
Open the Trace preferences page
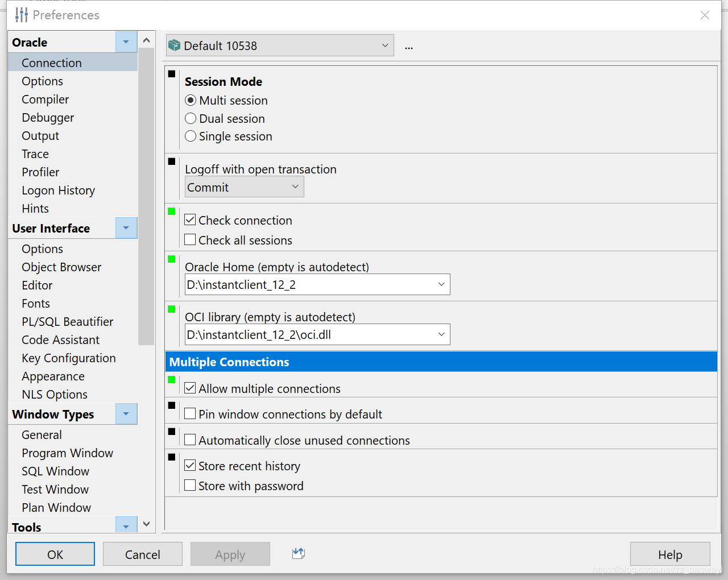(x=35, y=154)
